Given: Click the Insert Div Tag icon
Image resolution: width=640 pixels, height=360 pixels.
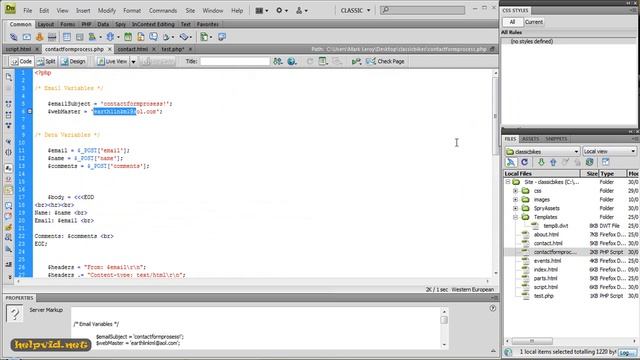Looking at the screenshot, I should [80, 37].
